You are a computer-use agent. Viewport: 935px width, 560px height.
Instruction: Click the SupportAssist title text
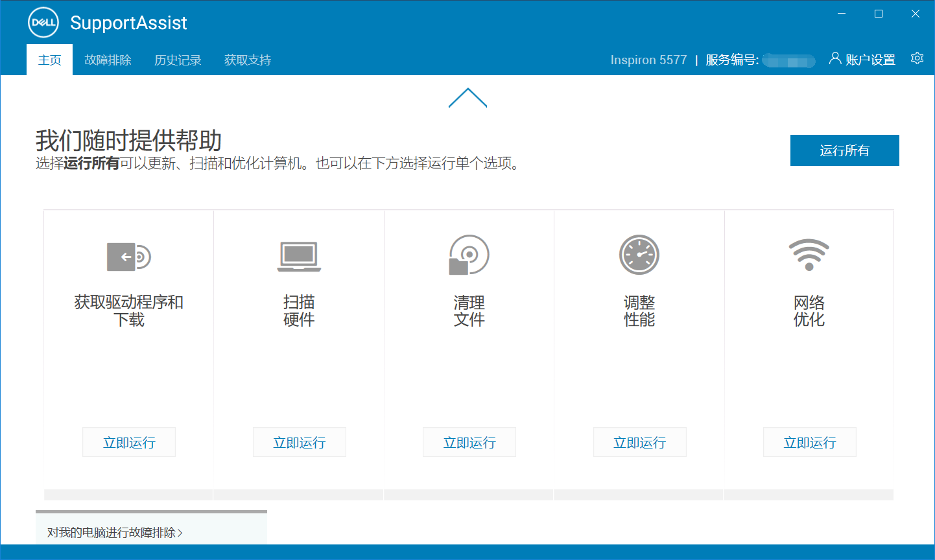128,23
